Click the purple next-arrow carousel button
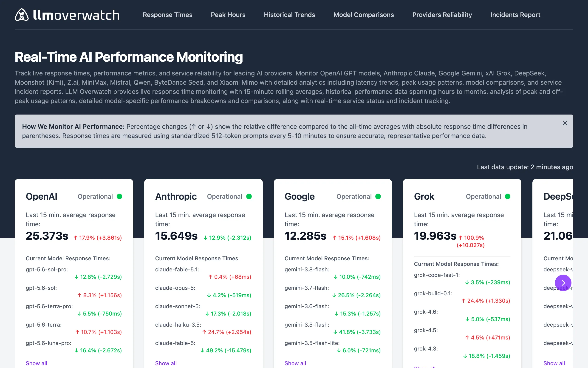This screenshot has height=368, width=588. click(563, 283)
